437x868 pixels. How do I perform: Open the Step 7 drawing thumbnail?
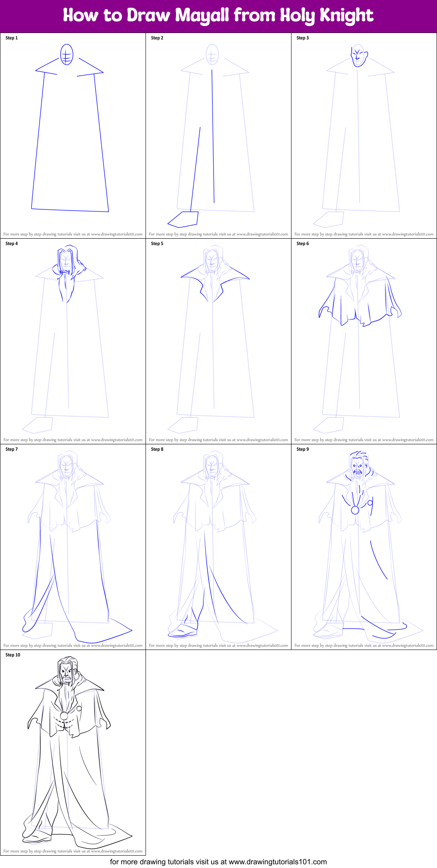[73, 547]
